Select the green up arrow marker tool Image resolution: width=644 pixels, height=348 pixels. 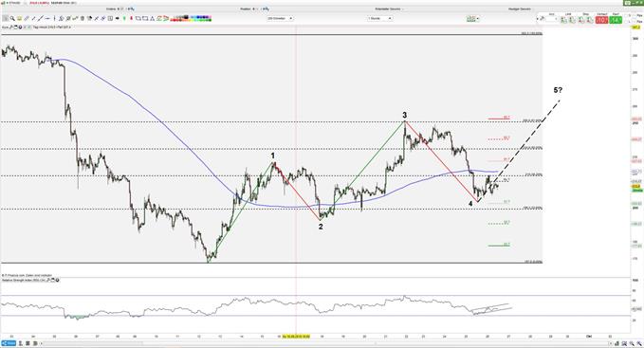coord(124,18)
